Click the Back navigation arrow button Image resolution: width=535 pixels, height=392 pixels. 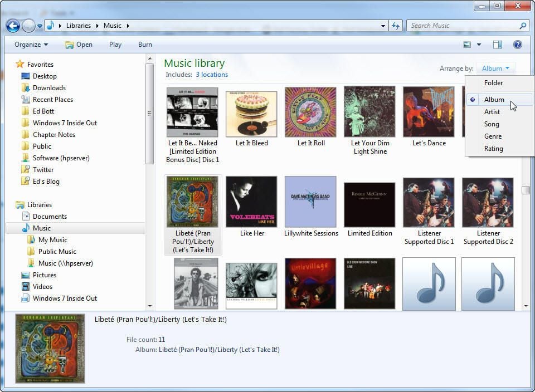[x=13, y=26]
